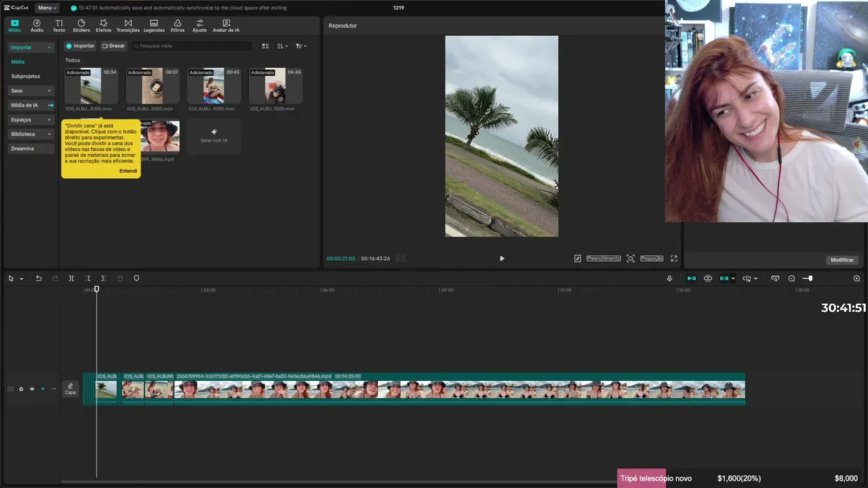Zoom out the timeline
The height and width of the screenshot is (488, 868).
791,279
